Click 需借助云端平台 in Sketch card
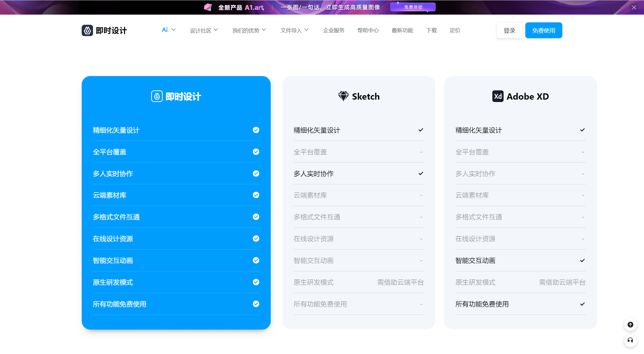The width and height of the screenshot is (644, 354). [x=400, y=282]
